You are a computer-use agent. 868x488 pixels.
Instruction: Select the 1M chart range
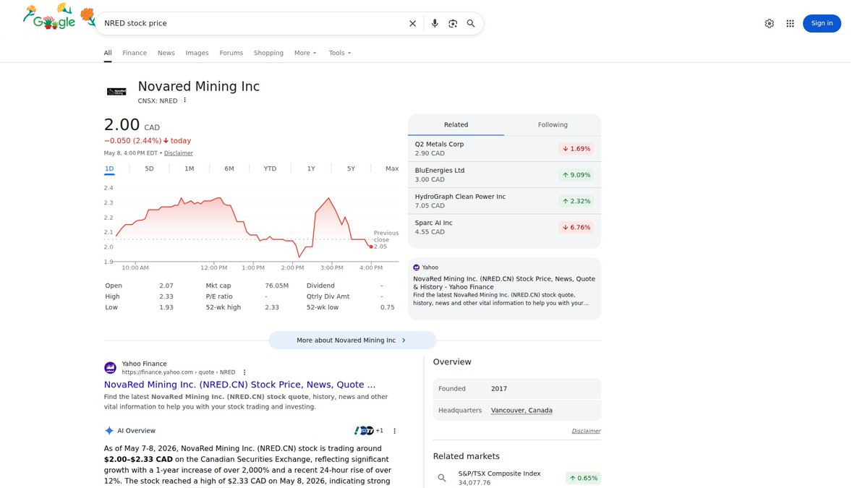190,168
